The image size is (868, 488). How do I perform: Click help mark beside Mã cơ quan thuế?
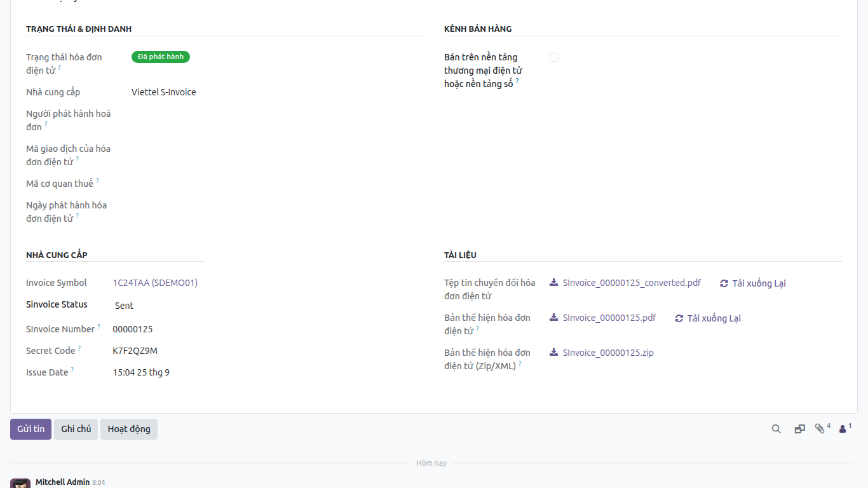(x=97, y=180)
